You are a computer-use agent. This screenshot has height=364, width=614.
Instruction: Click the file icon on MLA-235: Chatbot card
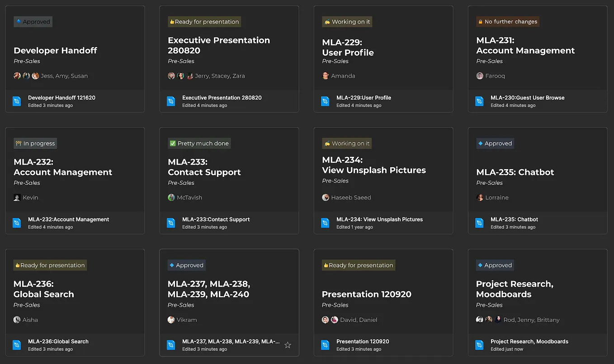point(479,222)
